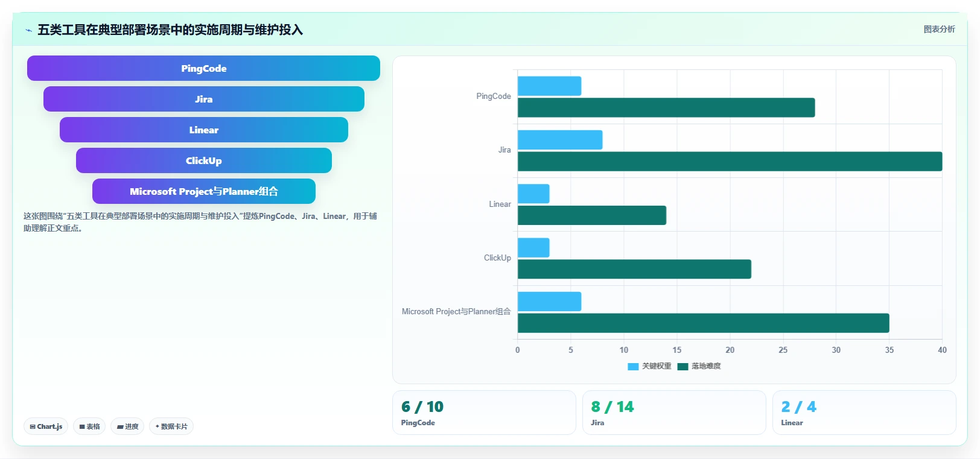This screenshot has width=980, height=459.
Task: Click the x-axis tick label 40
Action: (942, 350)
